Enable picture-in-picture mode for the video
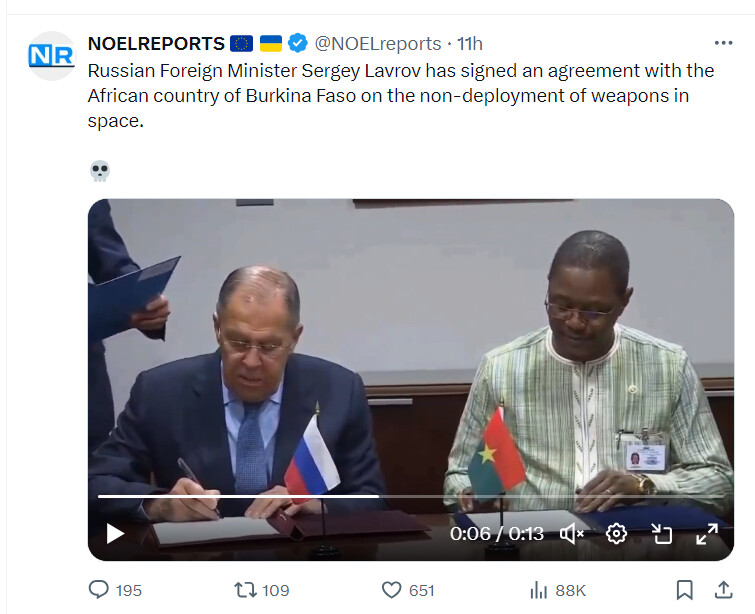755x614 pixels. 662,533
